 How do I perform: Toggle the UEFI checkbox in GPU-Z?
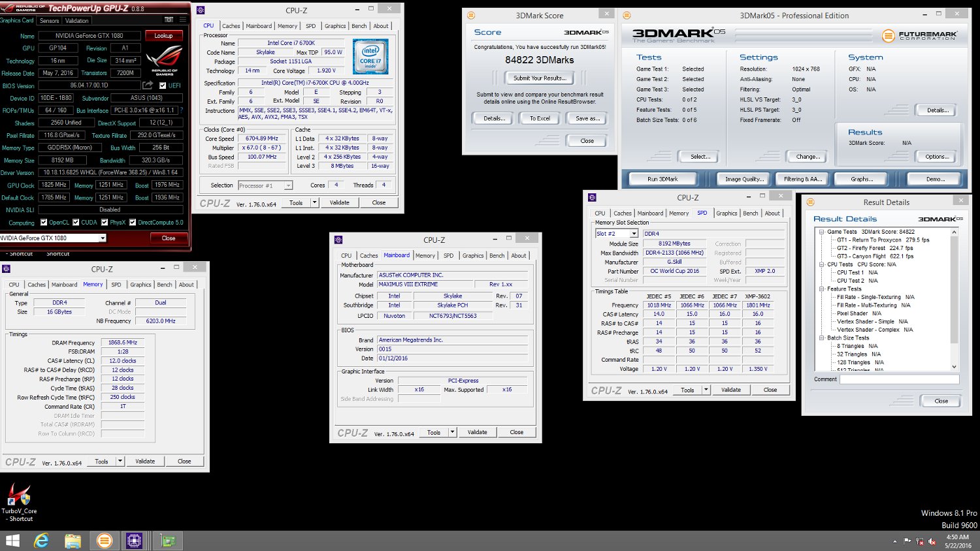pos(163,86)
